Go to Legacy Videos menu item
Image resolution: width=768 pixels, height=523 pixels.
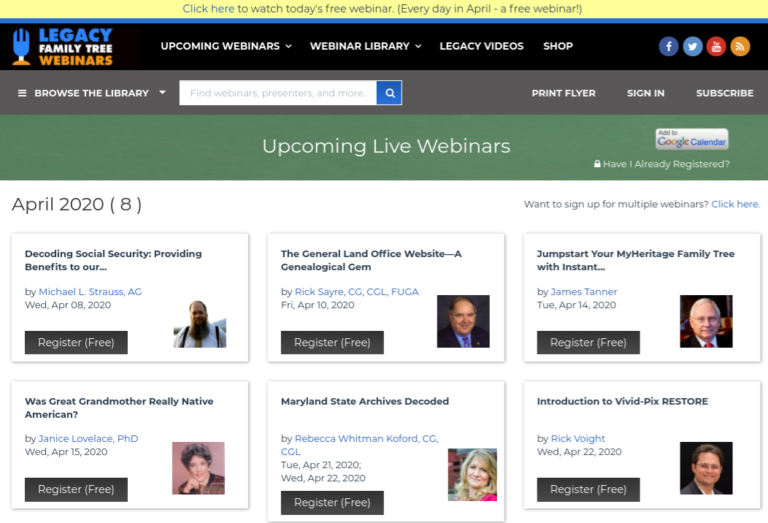(481, 46)
